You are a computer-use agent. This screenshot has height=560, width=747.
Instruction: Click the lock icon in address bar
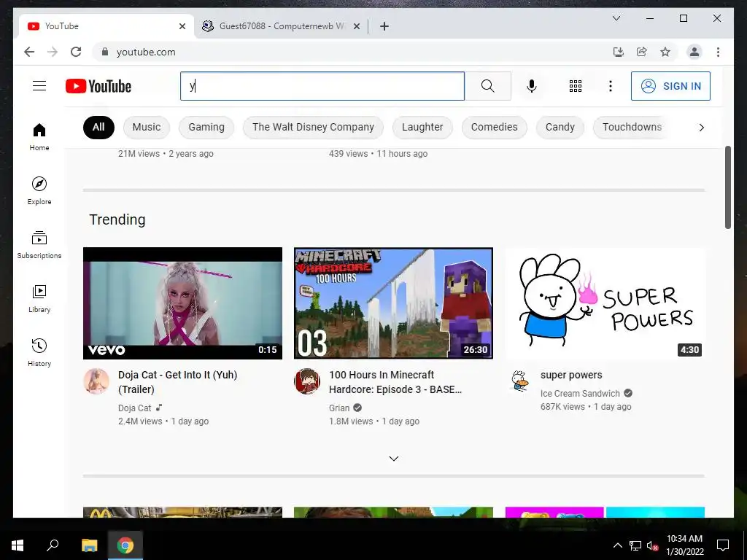(x=105, y=52)
